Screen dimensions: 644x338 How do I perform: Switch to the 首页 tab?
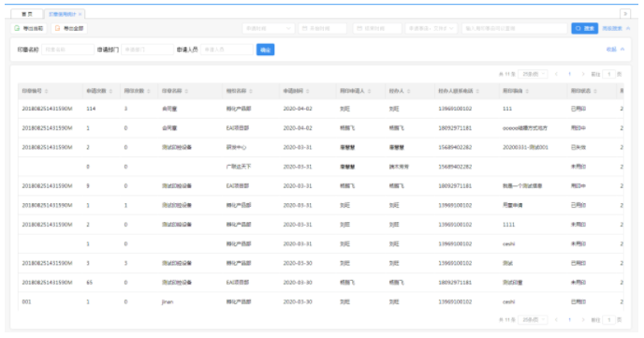click(27, 14)
